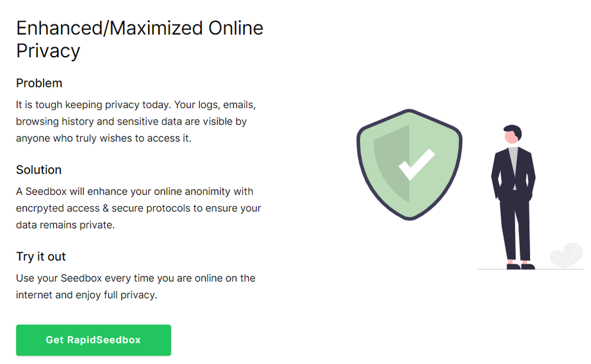Viewport: 591px width, 364px height.
Task: Click the gray heart shape near the man
Action: point(566,255)
